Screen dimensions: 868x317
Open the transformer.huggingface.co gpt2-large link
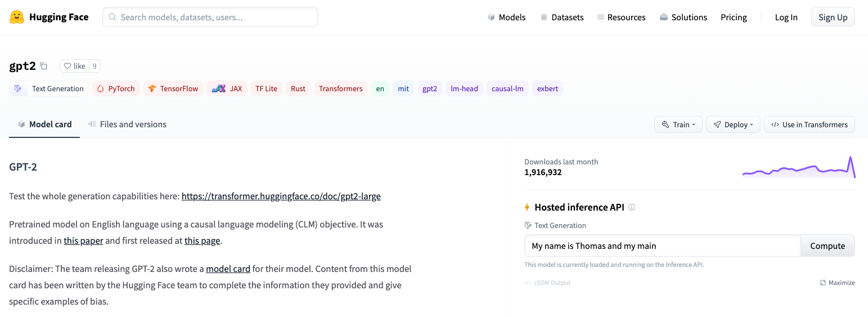281,197
